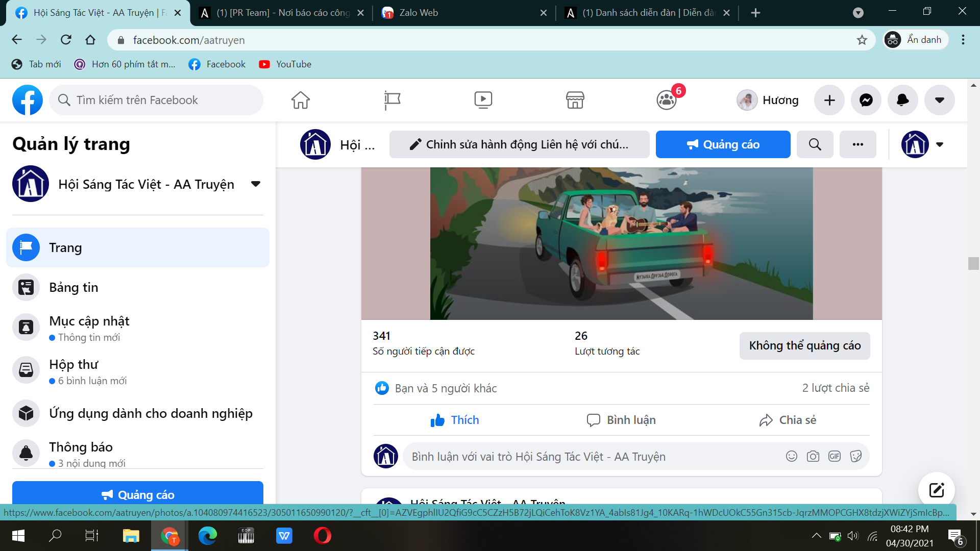Open the Pages flag icon in top navigation
Viewport: 980px width, 551px height.
[x=392, y=100]
